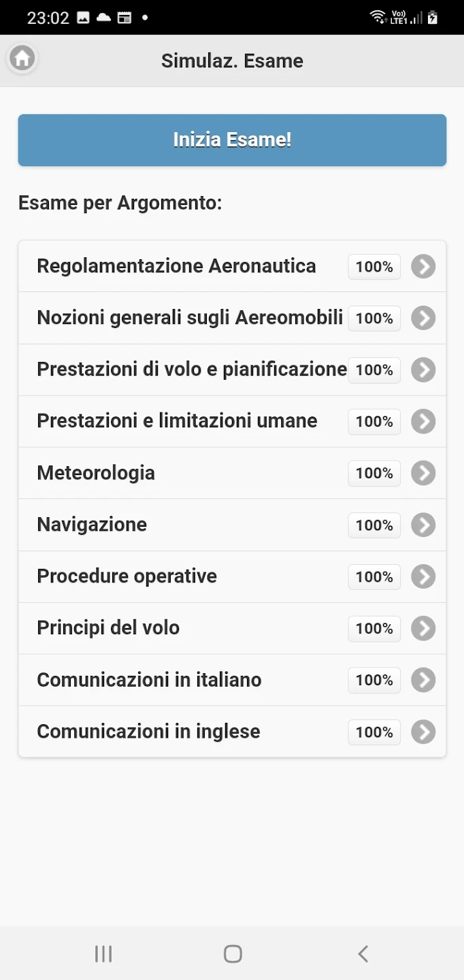Expand Comunicazioni in italiano chevron
The height and width of the screenshot is (980, 464).
tap(423, 680)
